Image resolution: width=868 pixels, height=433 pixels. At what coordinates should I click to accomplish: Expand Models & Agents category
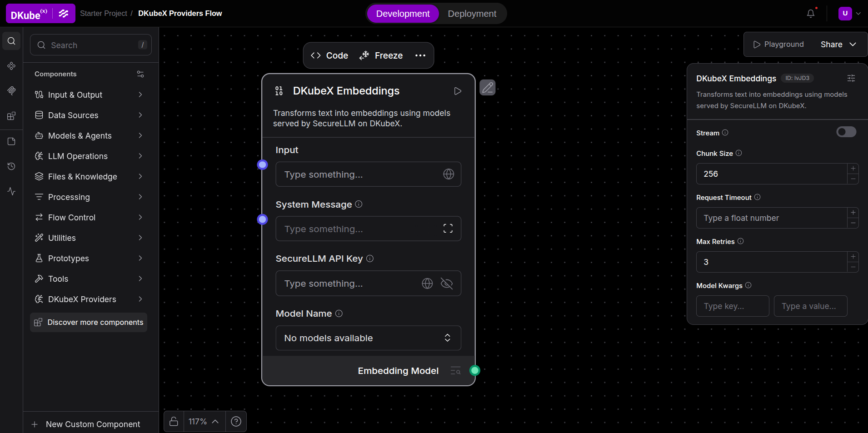[x=89, y=135]
